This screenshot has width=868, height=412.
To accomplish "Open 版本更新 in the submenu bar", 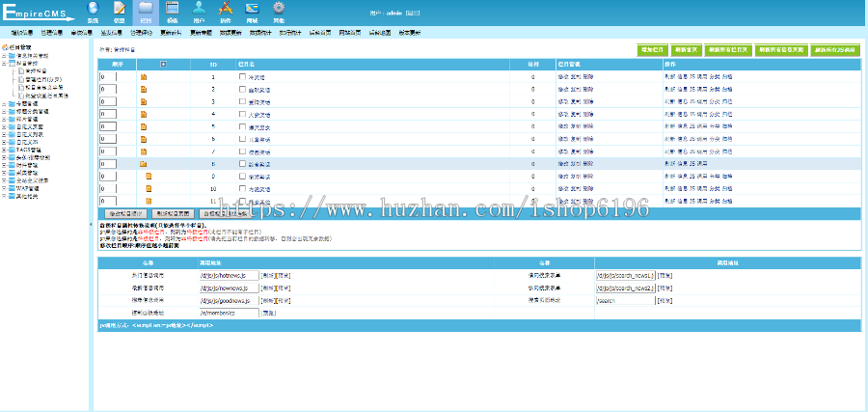I will 409,33.
